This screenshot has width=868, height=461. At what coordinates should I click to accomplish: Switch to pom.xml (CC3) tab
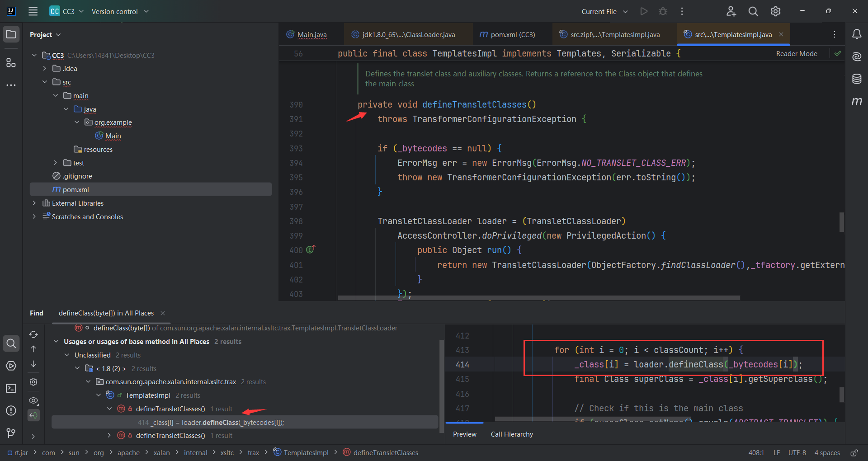click(x=512, y=34)
